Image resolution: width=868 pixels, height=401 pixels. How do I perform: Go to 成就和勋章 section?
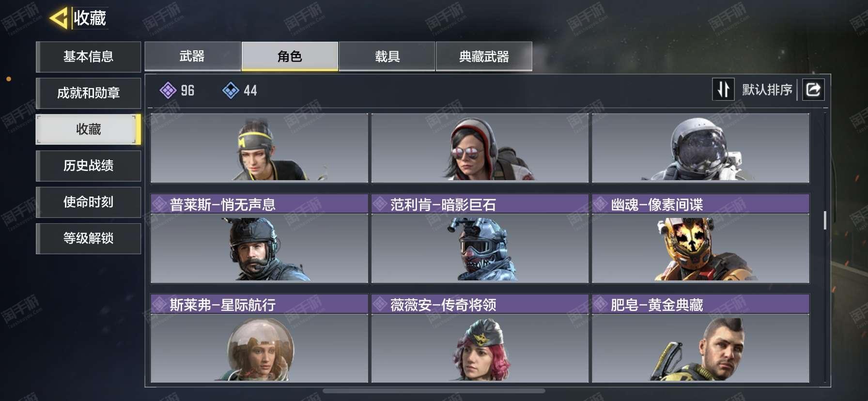tap(88, 93)
